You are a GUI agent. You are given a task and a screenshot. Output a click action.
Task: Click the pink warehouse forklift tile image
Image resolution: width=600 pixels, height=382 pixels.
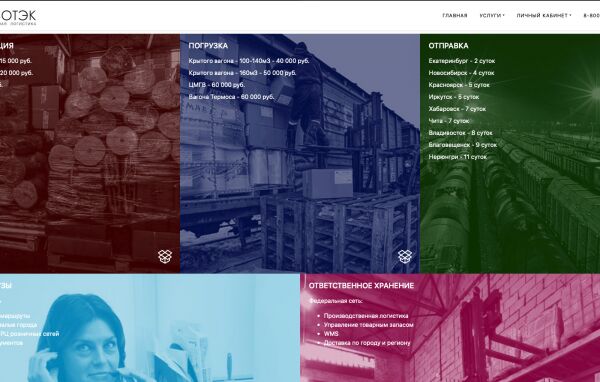coord(450,328)
